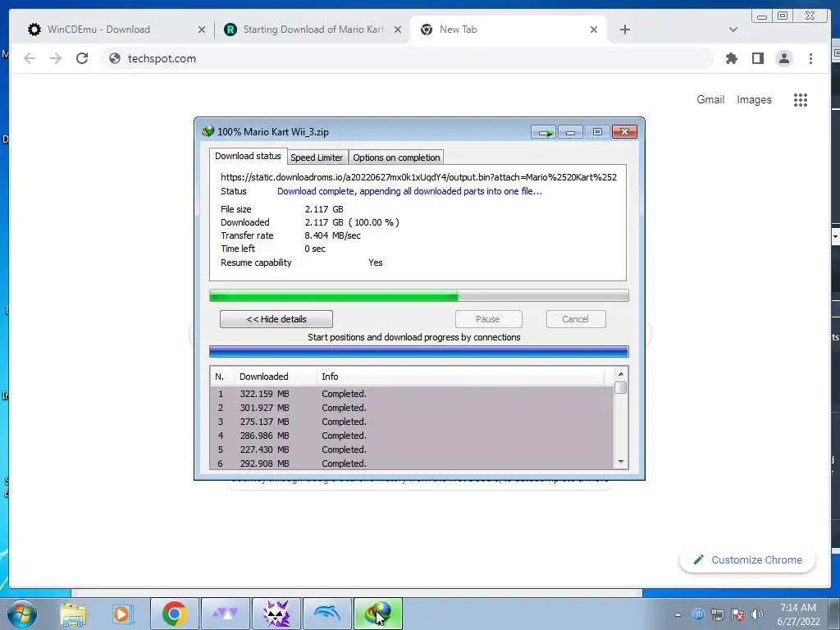Screen dimensions: 840x630
Task: Reload the page in Chrome
Action: 82,58
